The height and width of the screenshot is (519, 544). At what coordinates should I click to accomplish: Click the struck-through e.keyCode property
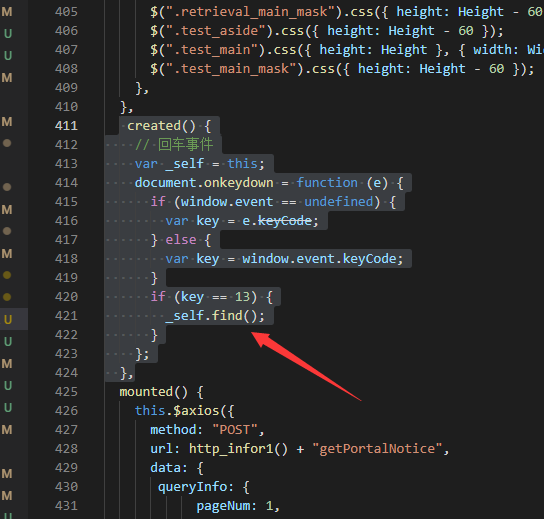(x=277, y=221)
